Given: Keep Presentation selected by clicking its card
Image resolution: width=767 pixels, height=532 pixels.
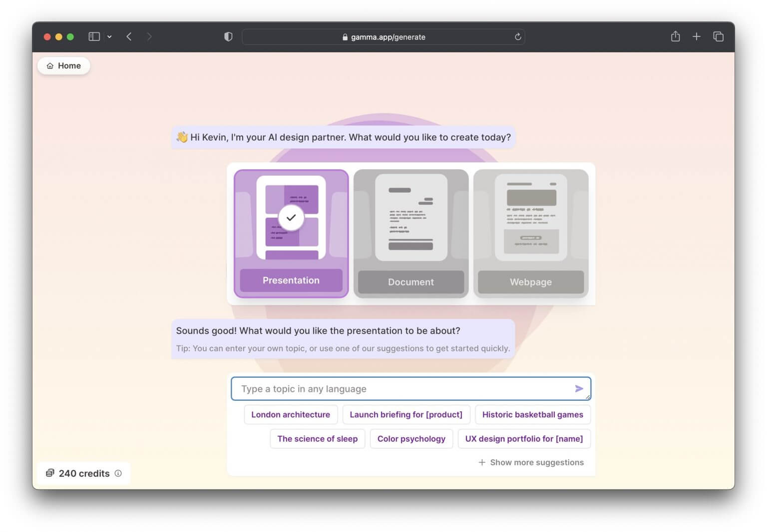Looking at the screenshot, I should pos(291,234).
